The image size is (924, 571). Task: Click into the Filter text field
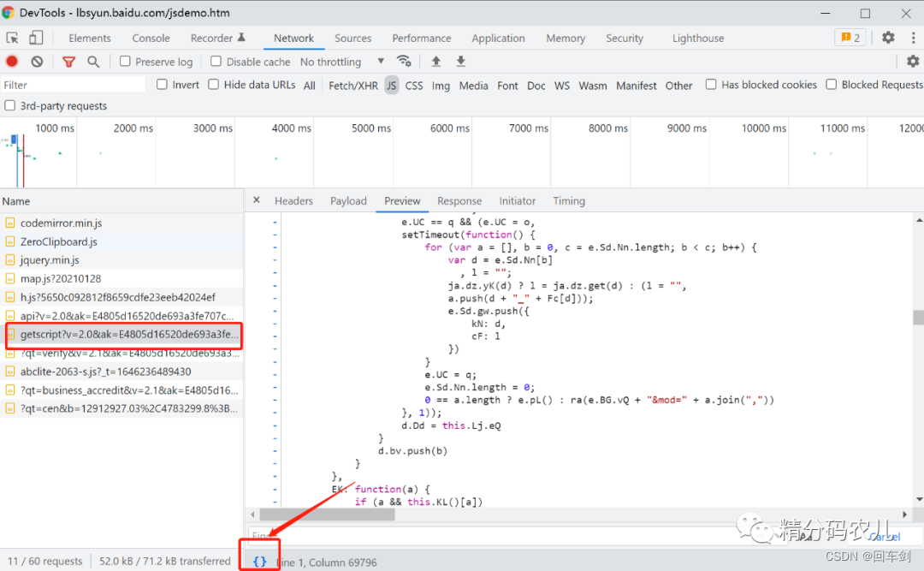point(73,85)
